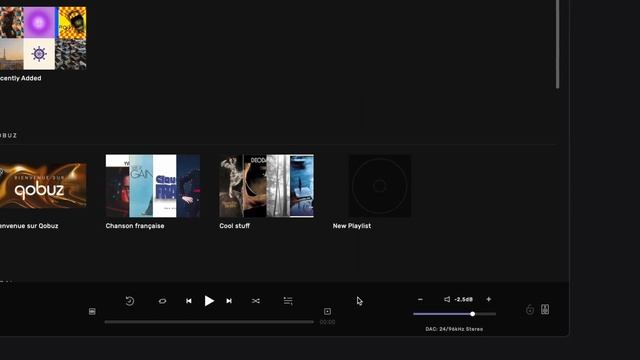
Task: Decrease volume with the minus button
Action: pos(420,299)
